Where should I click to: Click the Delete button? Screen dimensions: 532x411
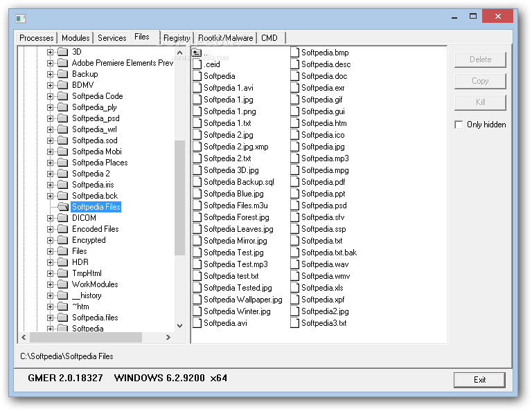pos(480,60)
